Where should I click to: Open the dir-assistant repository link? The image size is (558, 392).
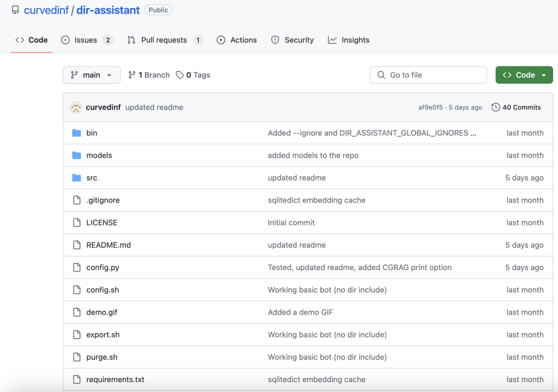pyautogui.click(x=108, y=10)
